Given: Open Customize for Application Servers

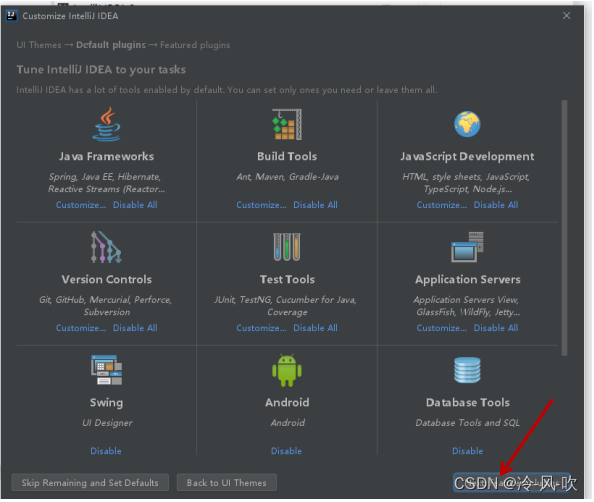Looking at the screenshot, I should click(x=442, y=328).
